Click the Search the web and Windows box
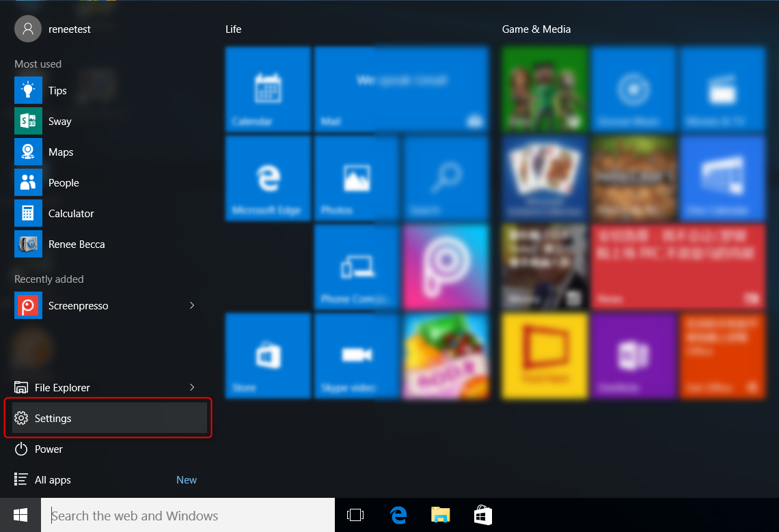The width and height of the screenshot is (779, 532). click(188, 515)
